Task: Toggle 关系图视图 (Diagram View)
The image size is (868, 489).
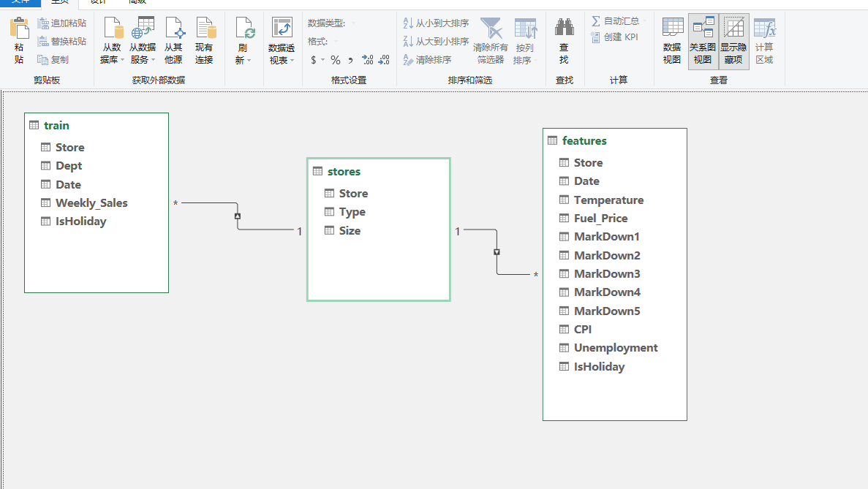Action: point(703,41)
